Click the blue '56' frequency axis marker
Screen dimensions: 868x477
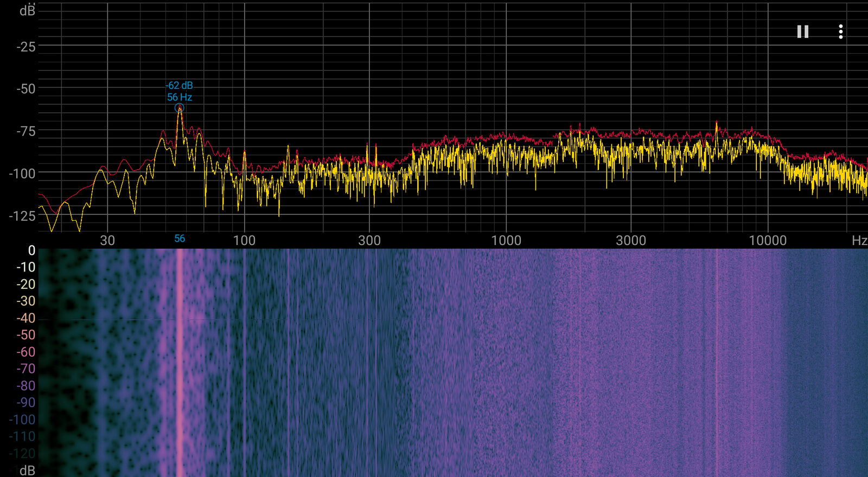(x=180, y=238)
